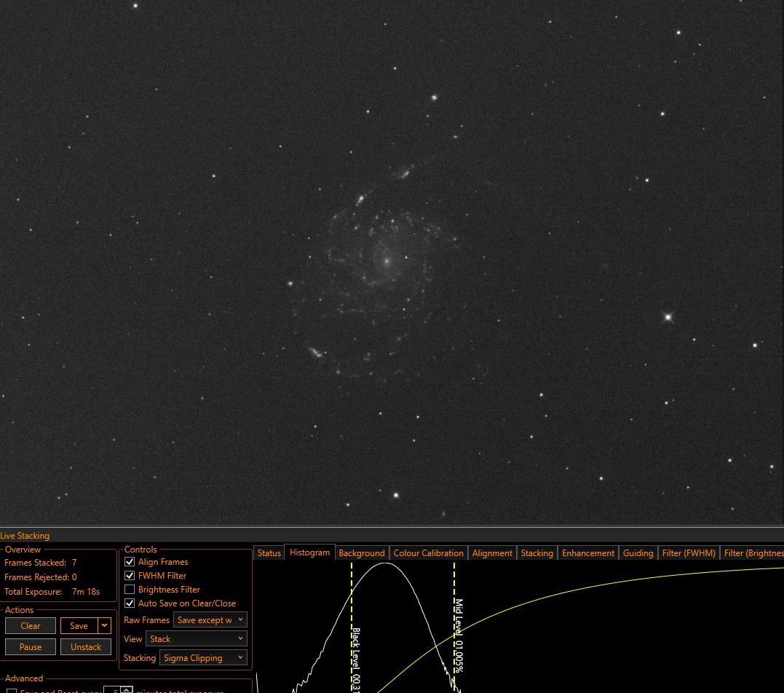Open the Colour Calibration tab
This screenshot has height=693, width=784.
pyautogui.click(x=428, y=553)
